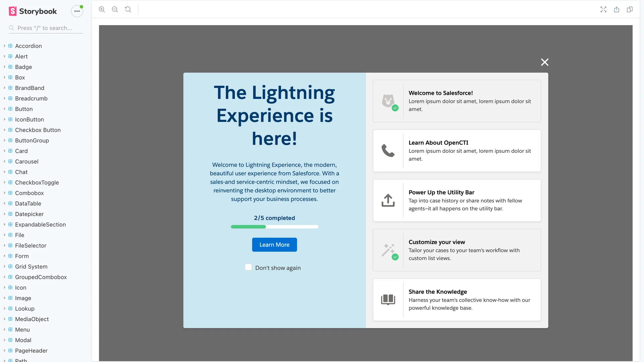The height and width of the screenshot is (362, 644).
Task: Click the 2/5 completed progress bar
Action: pos(274,227)
